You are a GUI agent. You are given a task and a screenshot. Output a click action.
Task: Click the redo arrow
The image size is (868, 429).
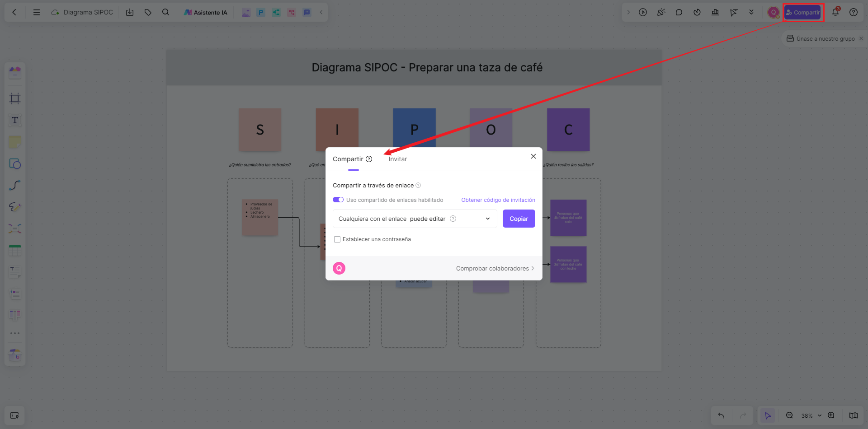point(743,415)
